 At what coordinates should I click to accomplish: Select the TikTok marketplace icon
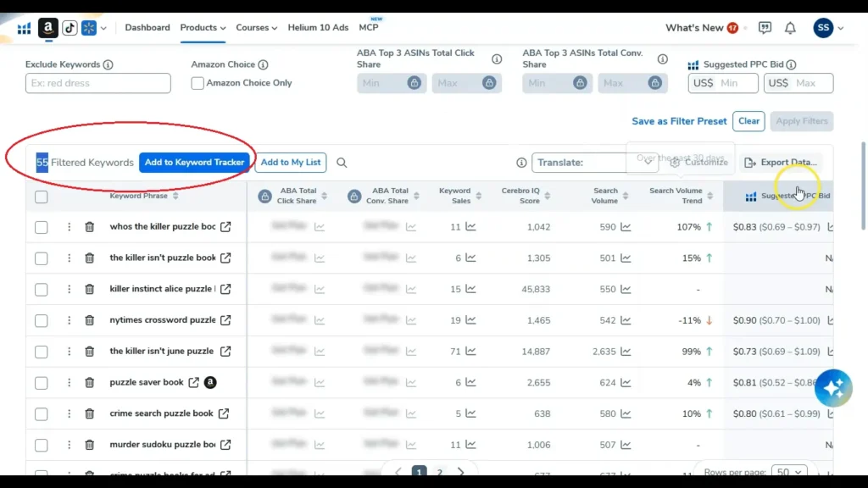click(70, 28)
